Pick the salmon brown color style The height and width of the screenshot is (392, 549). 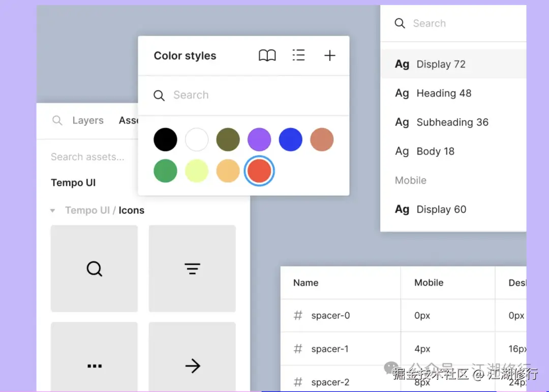(x=322, y=139)
